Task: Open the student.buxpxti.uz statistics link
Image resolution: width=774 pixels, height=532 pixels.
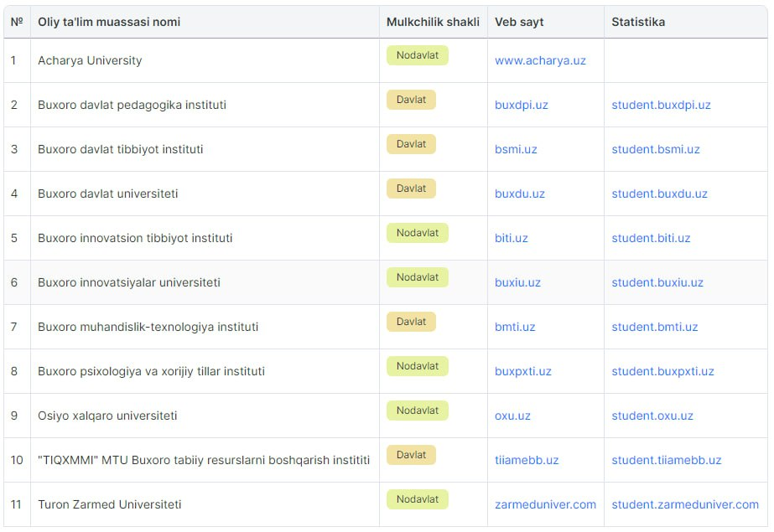Action: coord(663,371)
